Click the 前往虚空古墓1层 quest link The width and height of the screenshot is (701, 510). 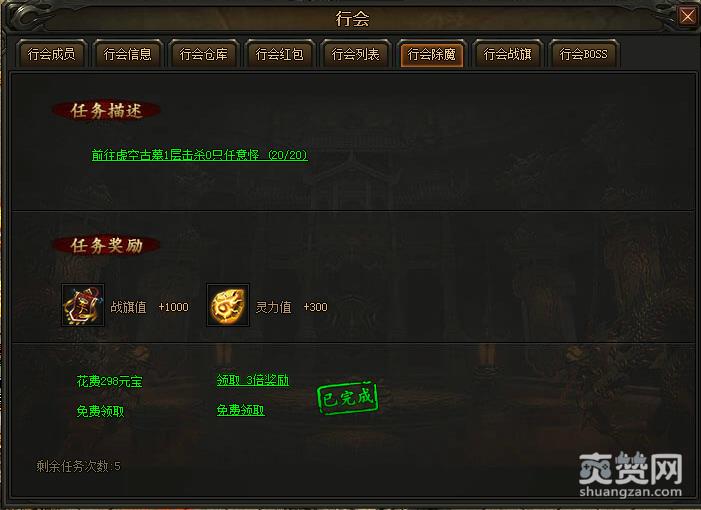(199, 155)
